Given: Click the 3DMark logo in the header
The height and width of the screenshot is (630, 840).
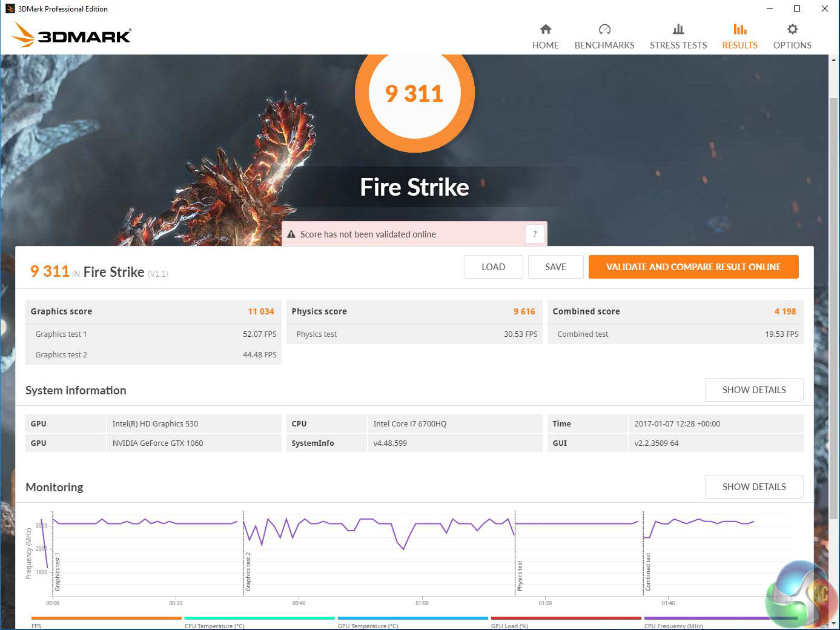Looking at the screenshot, I should (71, 35).
